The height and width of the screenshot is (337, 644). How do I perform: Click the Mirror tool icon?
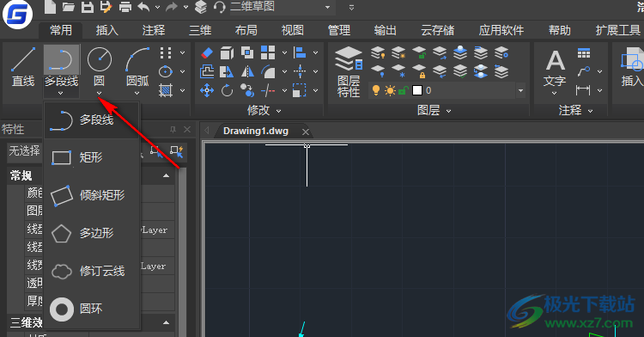pos(247,72)
